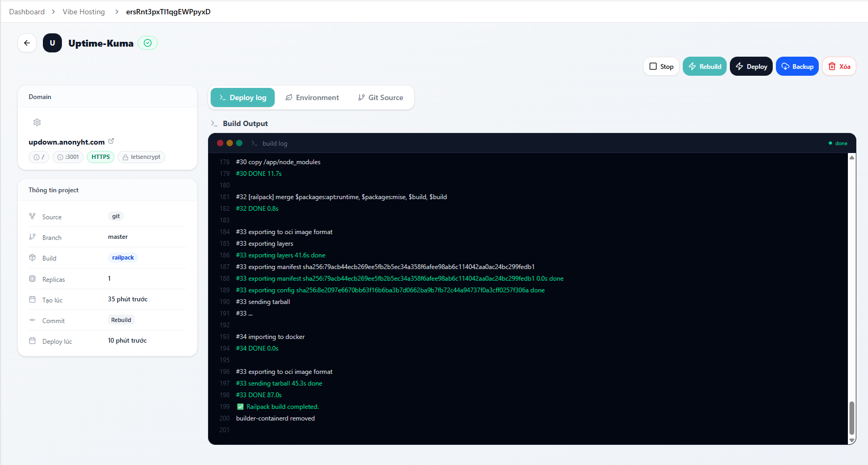The image size is (868, 465).
Task: Click the Commit row icon
Action: (x=32, y=320)
